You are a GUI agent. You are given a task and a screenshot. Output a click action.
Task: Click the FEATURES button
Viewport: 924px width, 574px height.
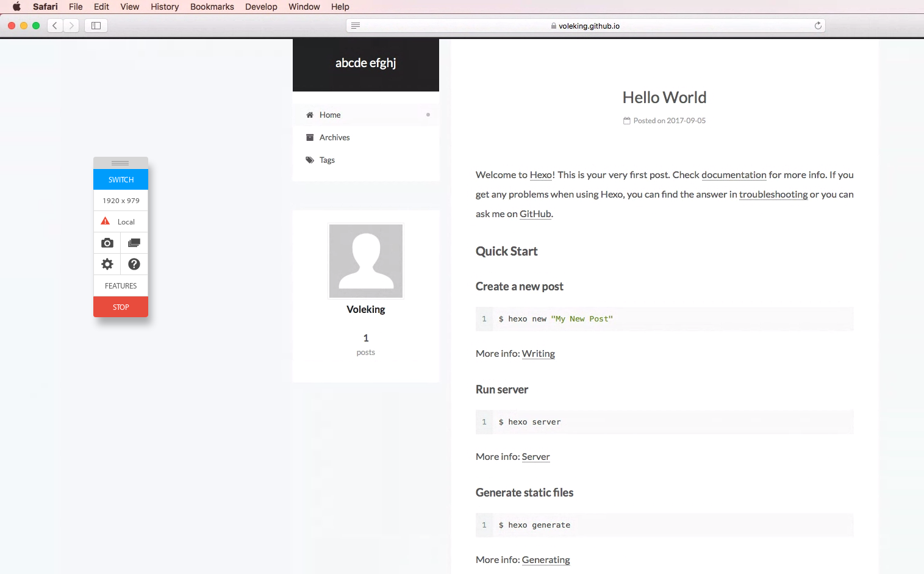tap(121, 286)
